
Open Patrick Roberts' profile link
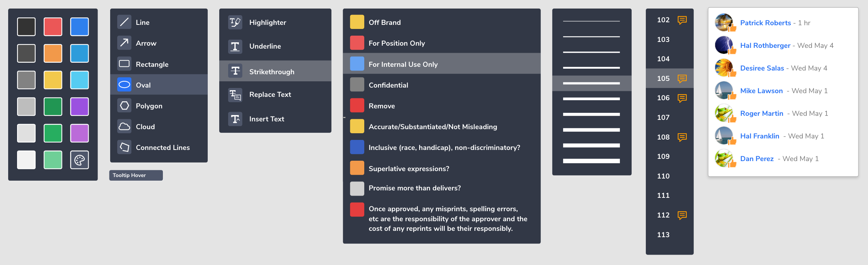[765, 23]
